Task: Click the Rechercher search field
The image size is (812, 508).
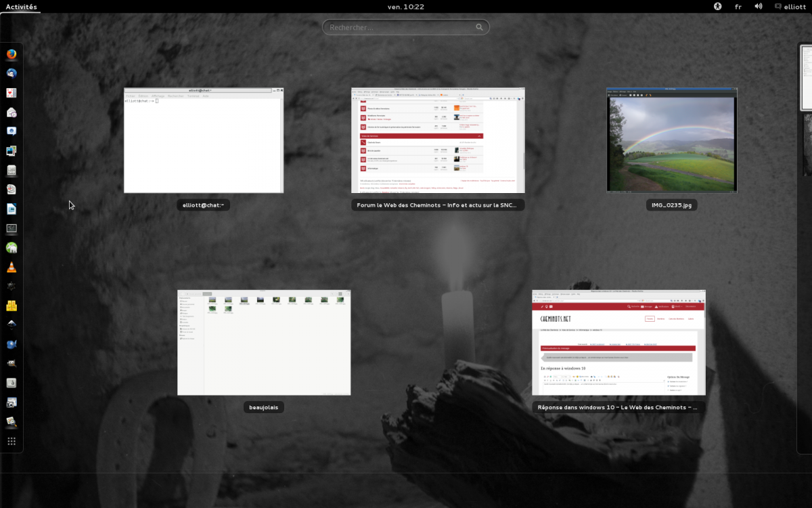Action: tap(406, 27)
